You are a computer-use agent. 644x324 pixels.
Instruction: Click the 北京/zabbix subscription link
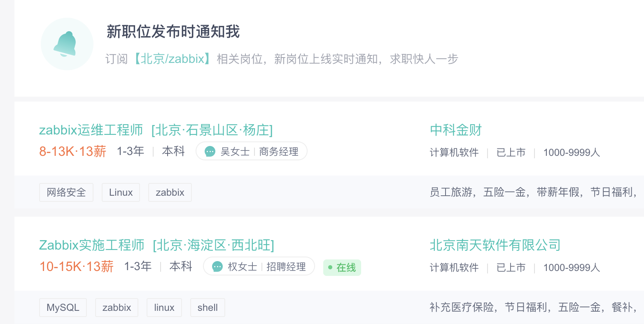click(x=172, y=59)
